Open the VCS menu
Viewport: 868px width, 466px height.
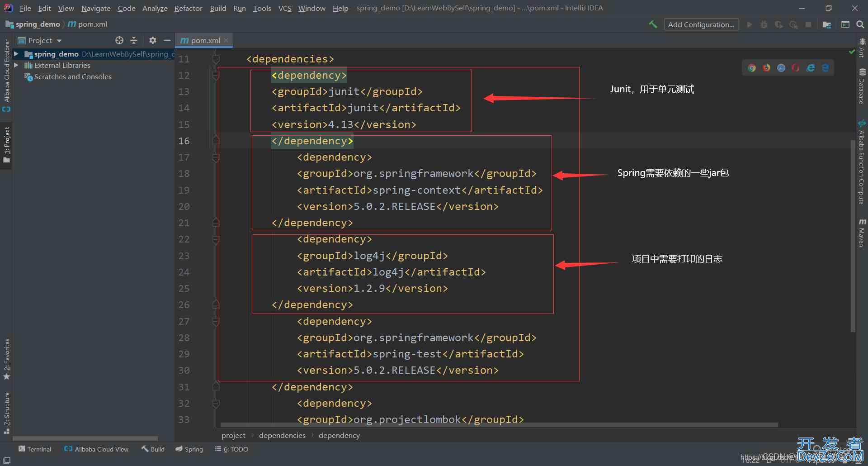click(x=285, y=8)
